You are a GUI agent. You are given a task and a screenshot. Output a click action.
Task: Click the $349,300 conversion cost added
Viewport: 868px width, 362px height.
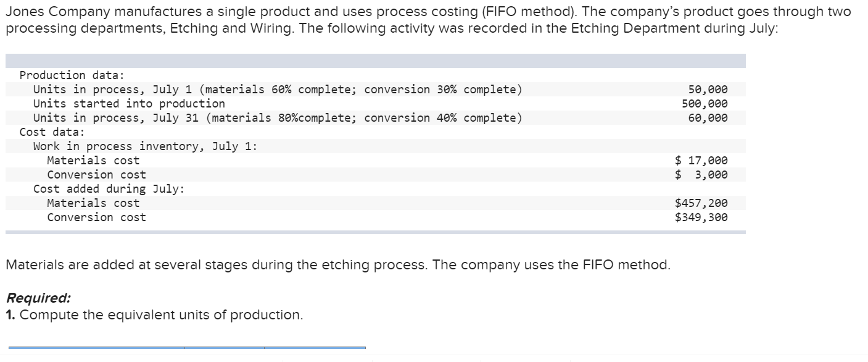(x=701, y=217)
